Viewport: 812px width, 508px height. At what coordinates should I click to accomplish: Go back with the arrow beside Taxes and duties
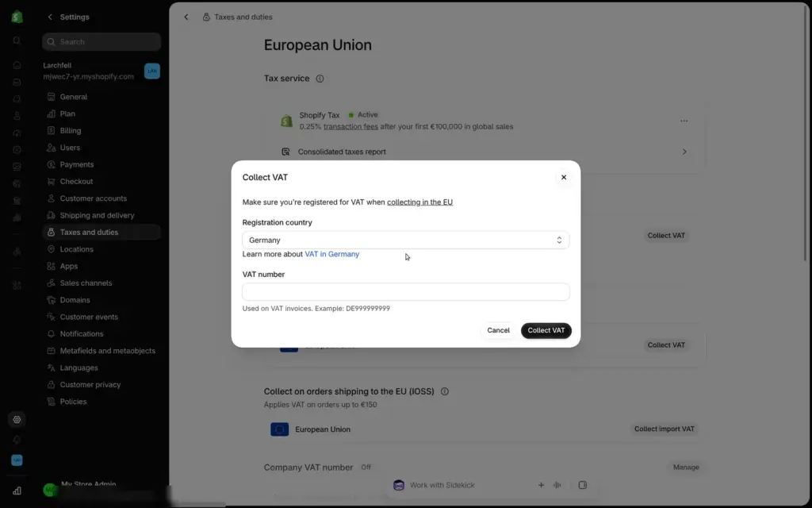(186, 17)
